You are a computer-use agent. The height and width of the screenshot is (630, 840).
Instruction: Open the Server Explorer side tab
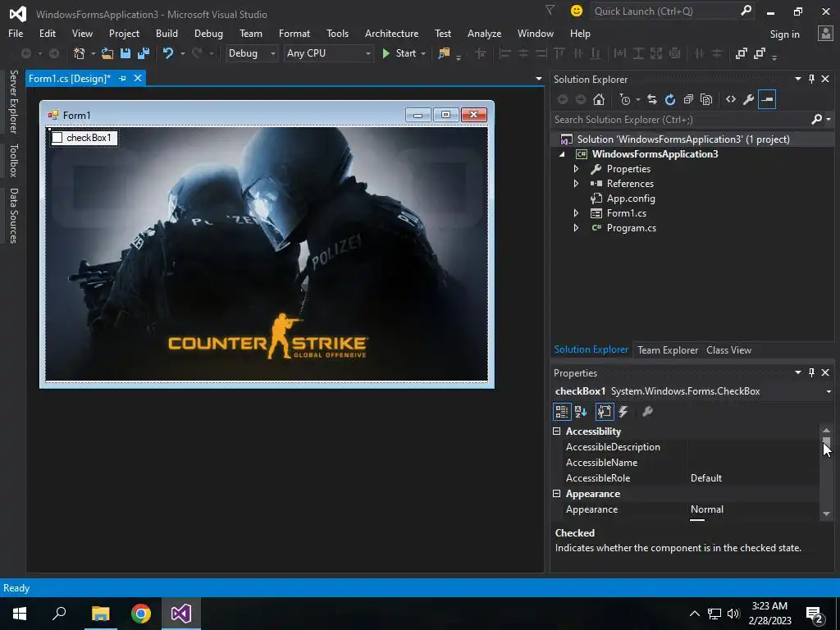tap(13, 101)
